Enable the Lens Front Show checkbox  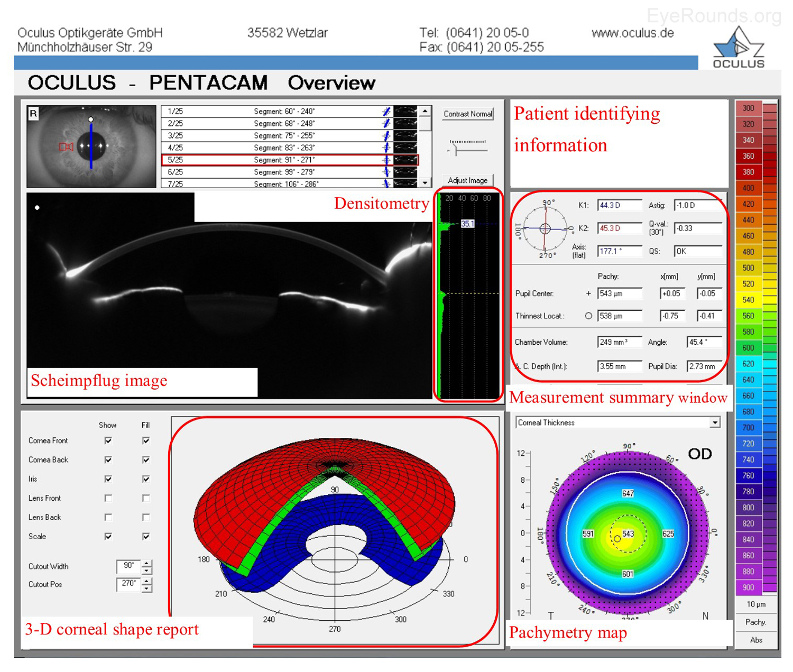pos(108,498)
